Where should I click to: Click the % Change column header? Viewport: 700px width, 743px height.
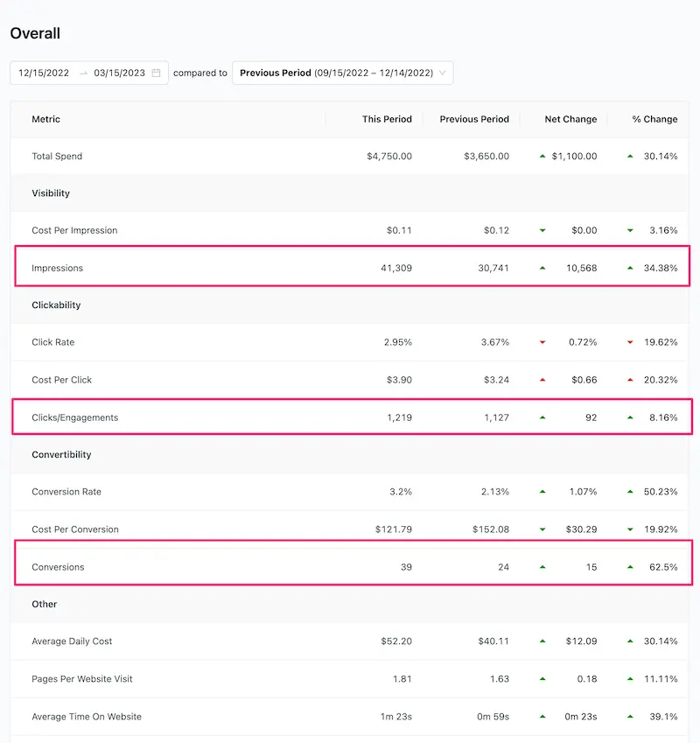654,119
